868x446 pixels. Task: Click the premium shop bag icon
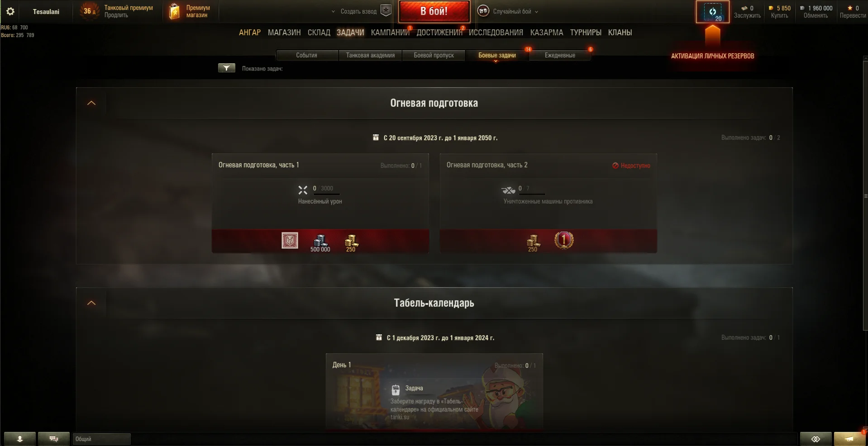(174, 11)
